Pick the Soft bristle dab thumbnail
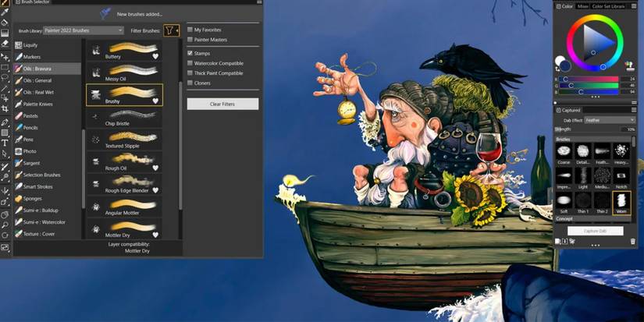The image size is (644, 322). pos(563,201)
